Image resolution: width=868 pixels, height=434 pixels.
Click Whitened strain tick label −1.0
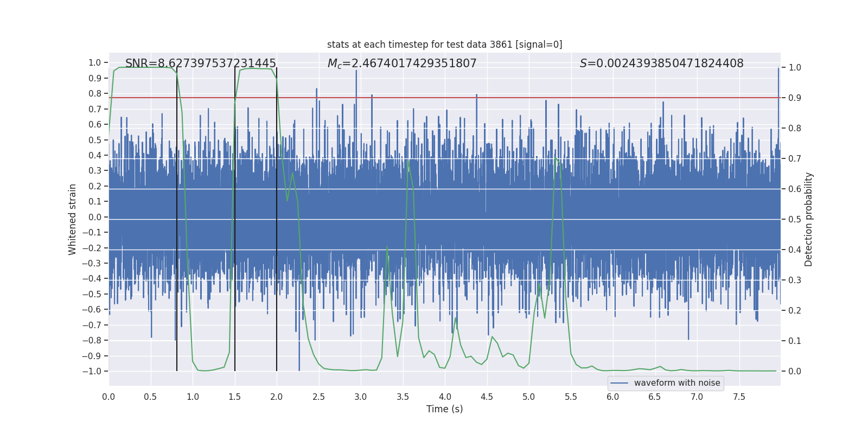[92, 372]
